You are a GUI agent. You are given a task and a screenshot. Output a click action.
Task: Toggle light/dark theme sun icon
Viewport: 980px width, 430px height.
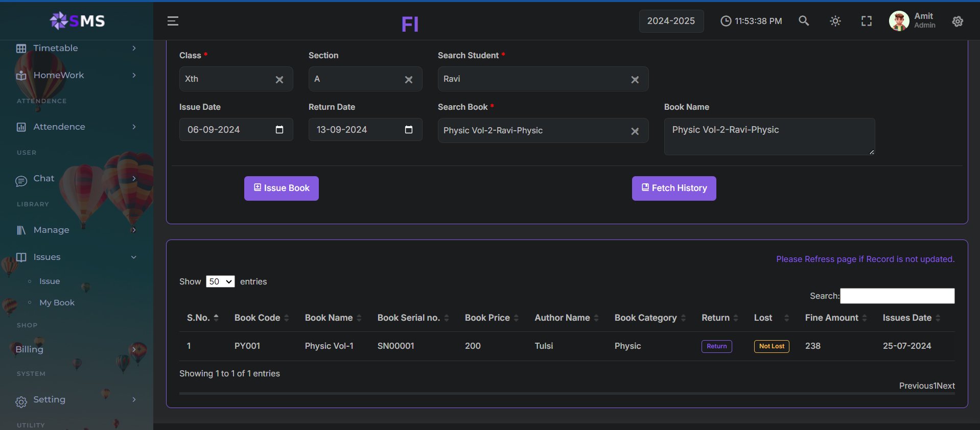click(835, 21)
